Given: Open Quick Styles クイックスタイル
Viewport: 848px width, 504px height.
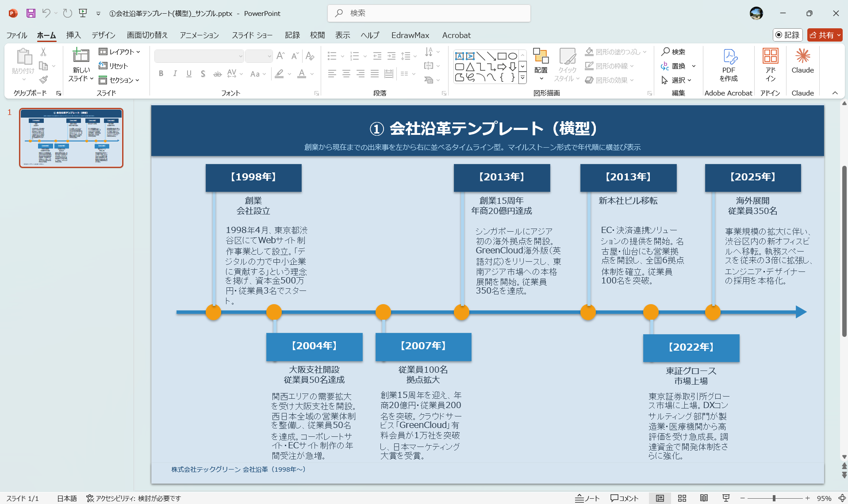Looking at the screenshot, I should click(x=567, y=65).
